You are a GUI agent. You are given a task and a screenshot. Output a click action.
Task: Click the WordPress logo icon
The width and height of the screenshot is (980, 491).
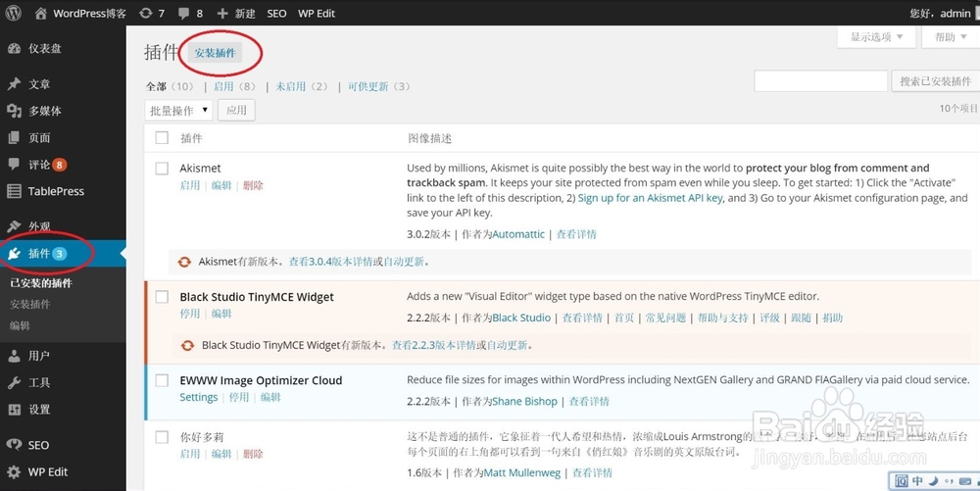click(14, 14)
